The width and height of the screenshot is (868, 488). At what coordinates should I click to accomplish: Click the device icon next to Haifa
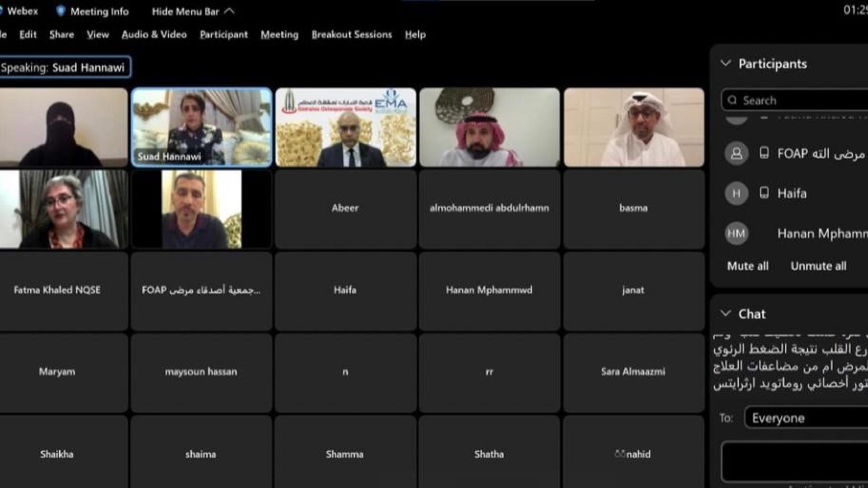point(764,193)
